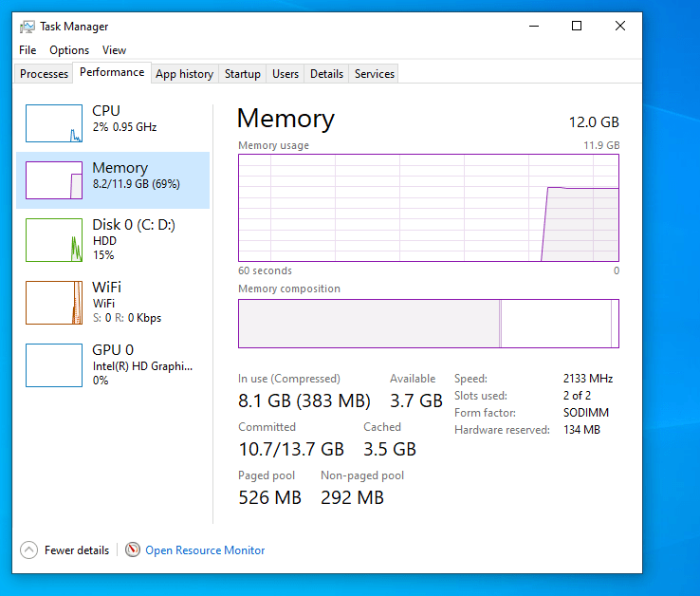
Task: Open the Users tab
Action: 286,74
